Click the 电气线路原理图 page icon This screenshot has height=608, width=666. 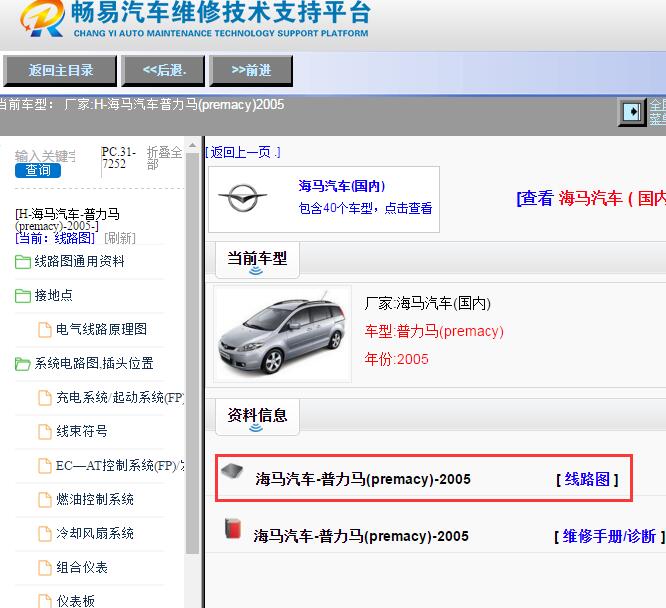click(45, 330)
